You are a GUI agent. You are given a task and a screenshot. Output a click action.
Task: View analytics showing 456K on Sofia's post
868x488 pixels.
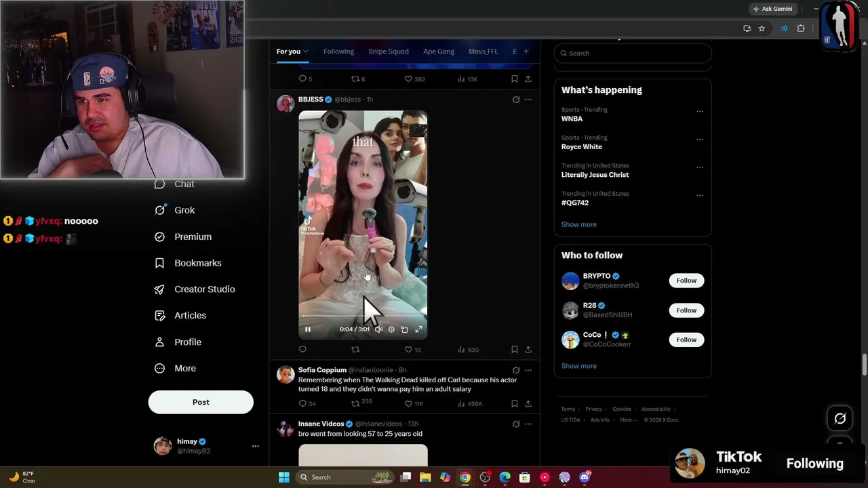click(x=470, y=404)
